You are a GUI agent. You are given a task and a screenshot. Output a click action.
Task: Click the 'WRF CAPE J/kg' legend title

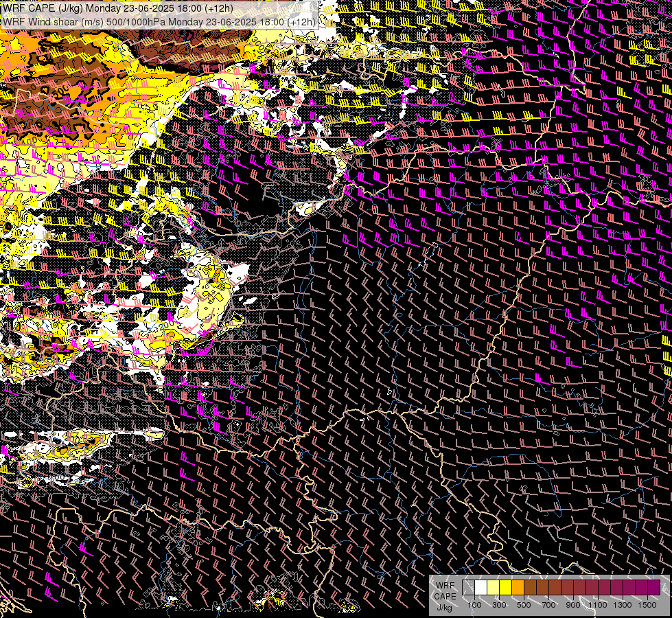point(445,597)
